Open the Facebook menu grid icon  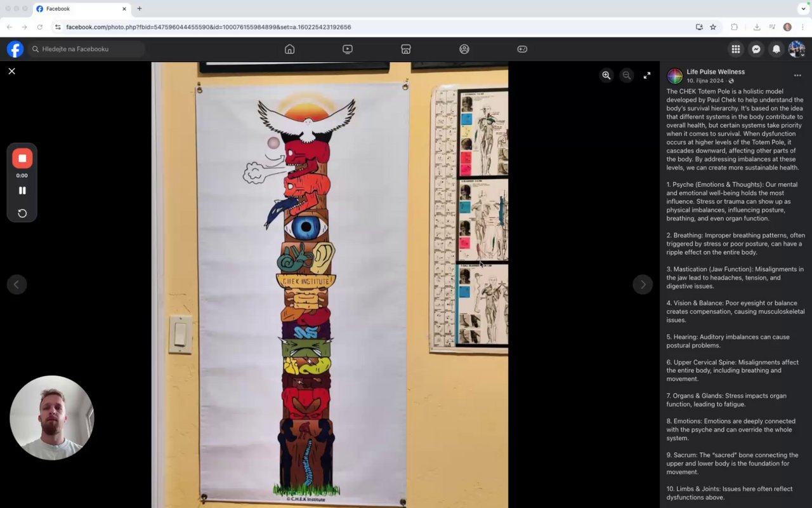[x=736, y=49]
